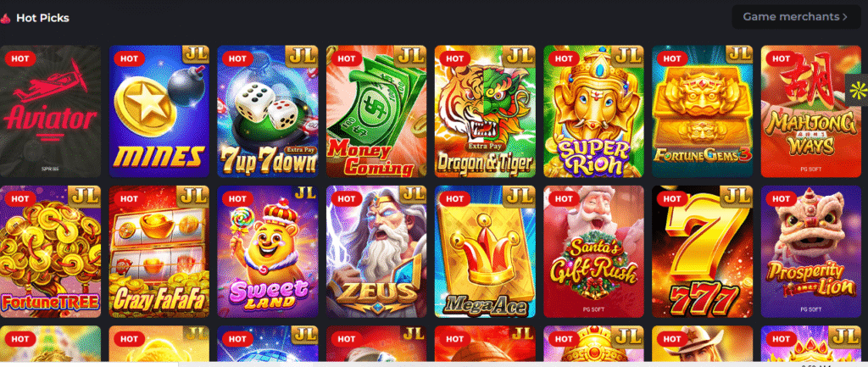Play Santa's Gift Rush
The width and height of the screenshot is (868, 367).
pyautogui.click(x=593, y=252)
